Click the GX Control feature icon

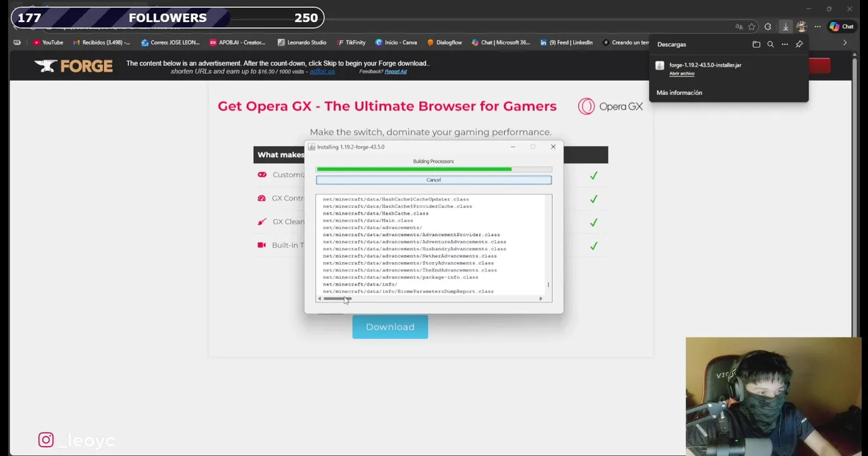click(261, 198)
